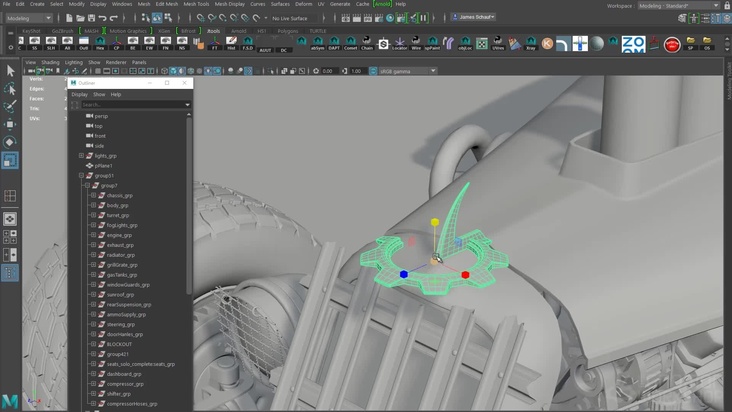Click the Scale tool icon
Image resolution: width=732 pixels, height=412 pixels.
point(10,160)
